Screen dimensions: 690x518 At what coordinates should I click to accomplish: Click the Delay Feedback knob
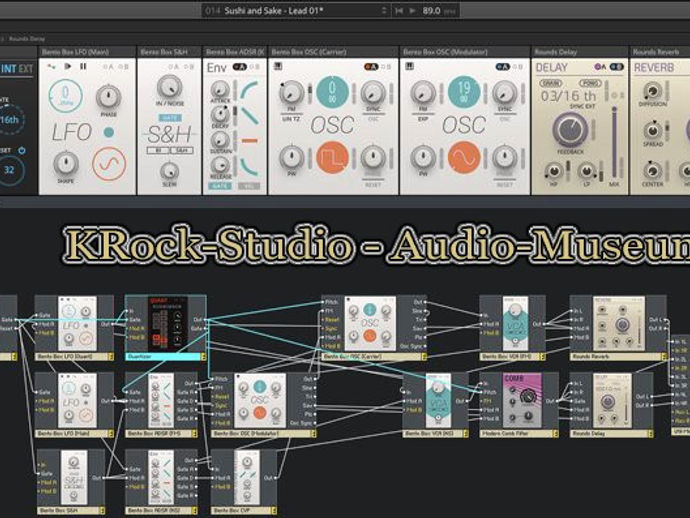pos(570,130)
